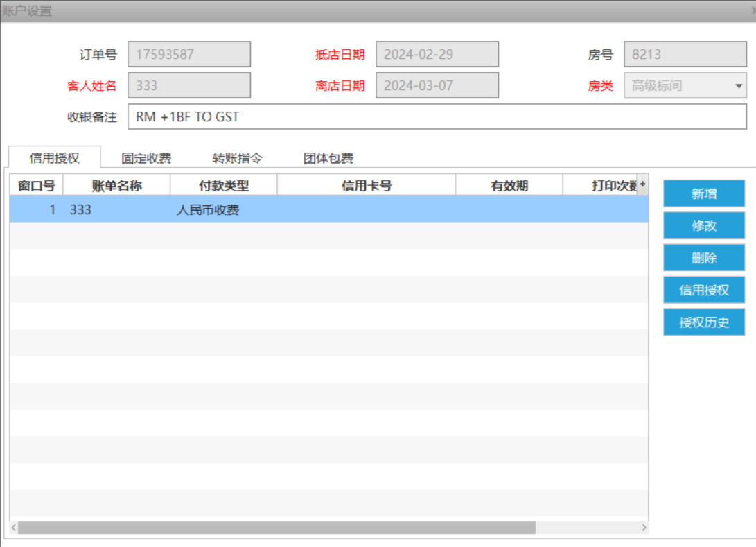Screen dimensions: 756x547
Task: Click the 收银备注 text field
Action: [437, 117]
